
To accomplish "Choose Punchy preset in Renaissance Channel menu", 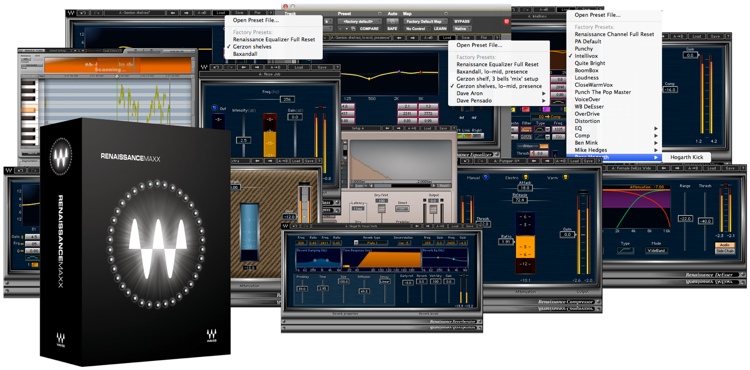I will tap(584, 49).
